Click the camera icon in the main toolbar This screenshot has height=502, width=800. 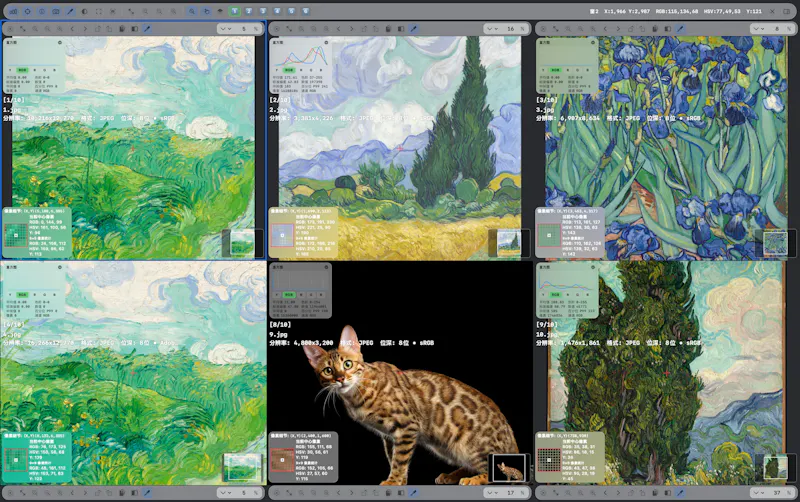click(x=56, y=11)
